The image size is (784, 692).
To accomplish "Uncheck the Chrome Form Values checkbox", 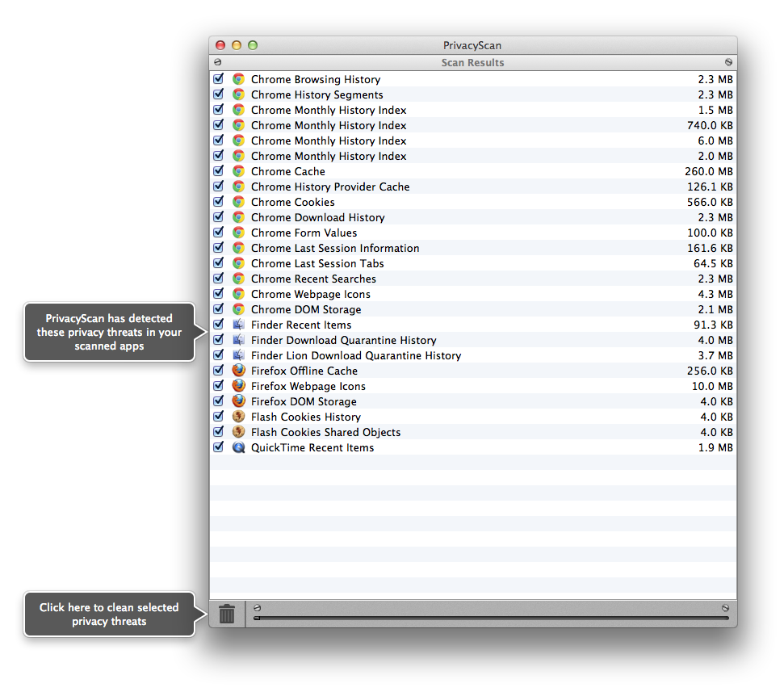I will tap(219, 233).
